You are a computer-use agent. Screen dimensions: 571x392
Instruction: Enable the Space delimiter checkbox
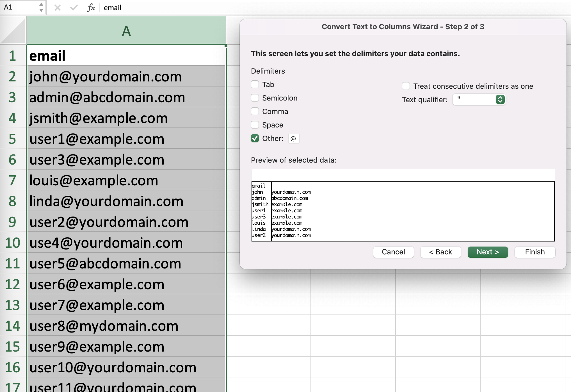255,125
